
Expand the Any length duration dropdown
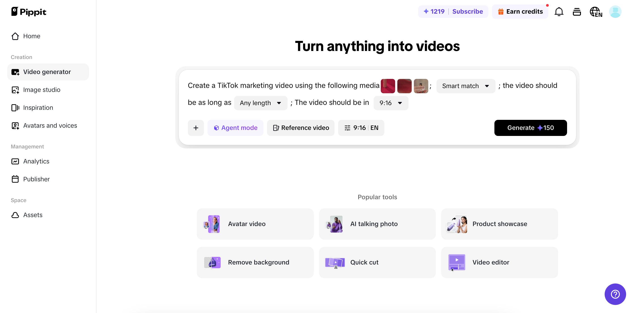coord(261,103)
